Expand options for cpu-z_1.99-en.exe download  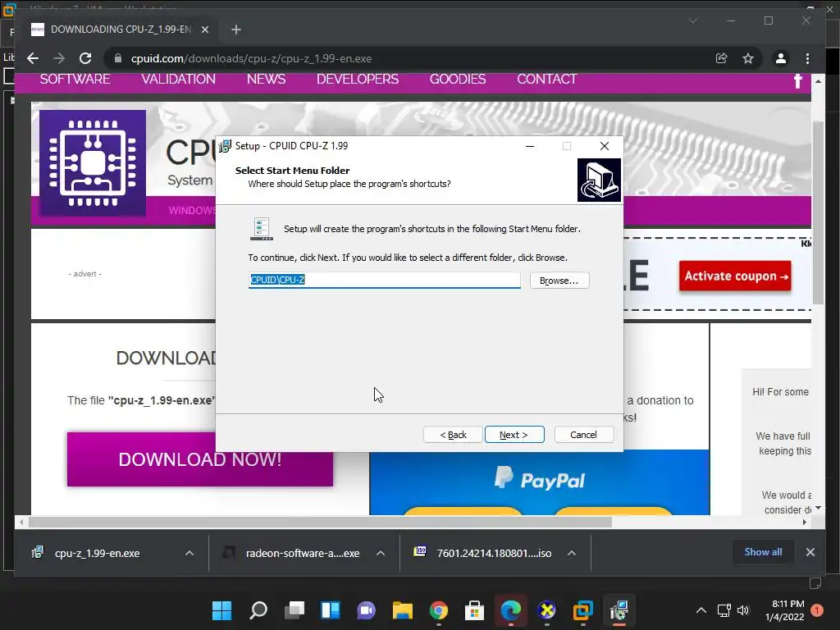(189, 553)
